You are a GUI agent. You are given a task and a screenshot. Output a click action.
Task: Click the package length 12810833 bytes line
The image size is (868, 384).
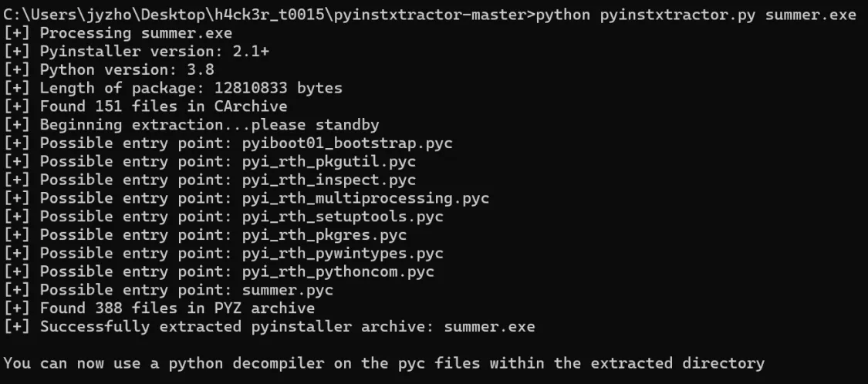(173, 88)
